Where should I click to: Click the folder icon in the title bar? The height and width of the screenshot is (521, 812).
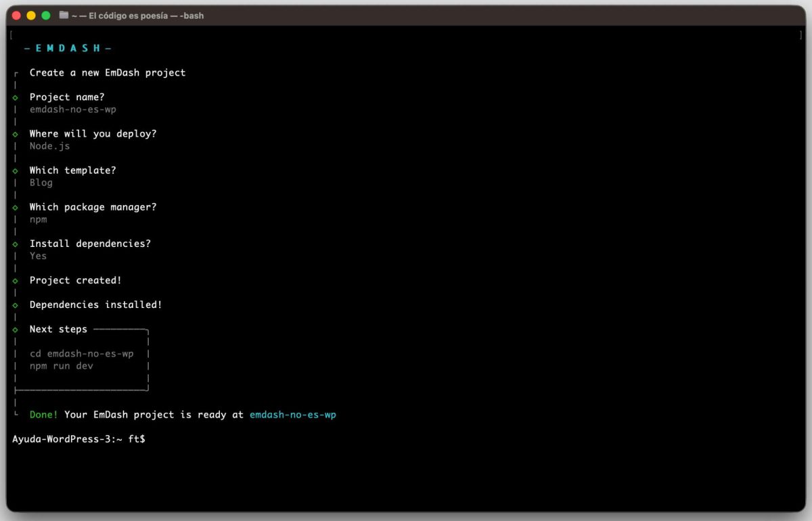64,15
